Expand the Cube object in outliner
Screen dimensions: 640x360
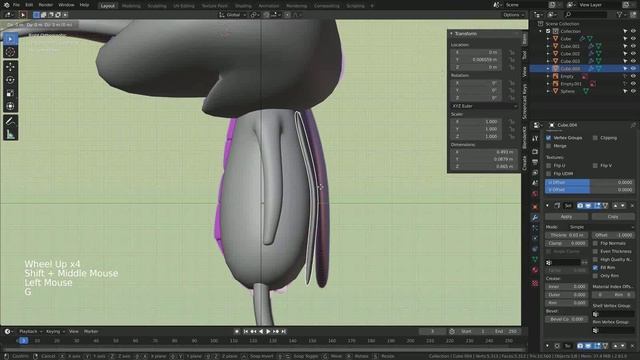tap(548, 39)
